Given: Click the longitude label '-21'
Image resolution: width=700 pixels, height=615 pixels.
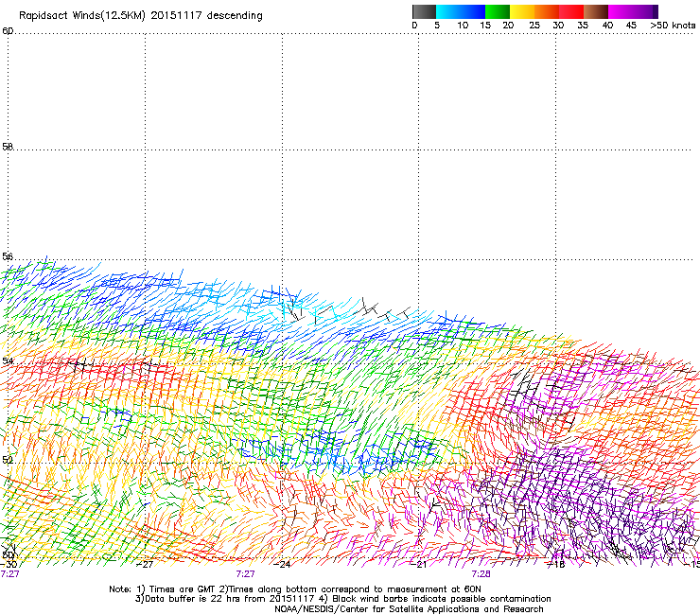Looking at the screenshot, I should pos(419,565).
